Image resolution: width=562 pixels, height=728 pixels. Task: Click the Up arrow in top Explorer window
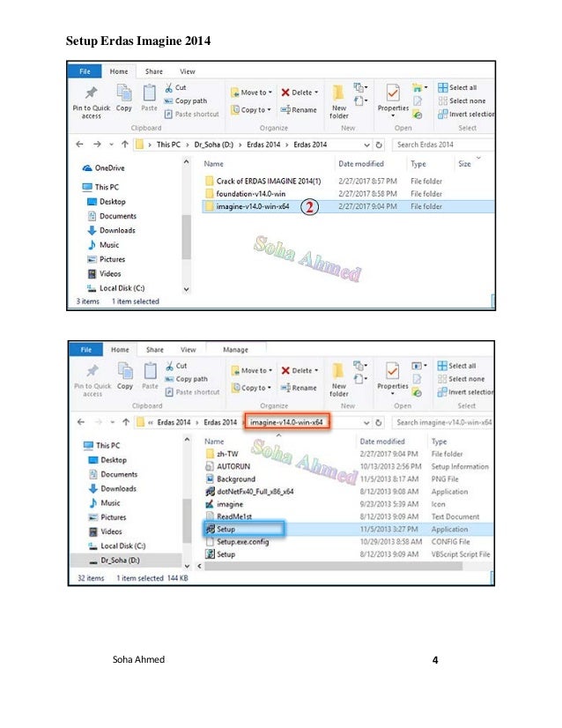tap(125, 145)
